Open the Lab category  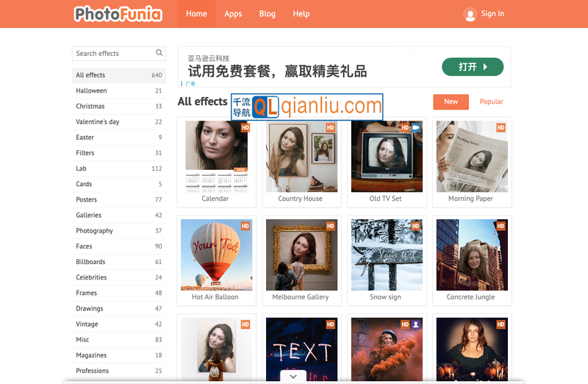point(119,168)
